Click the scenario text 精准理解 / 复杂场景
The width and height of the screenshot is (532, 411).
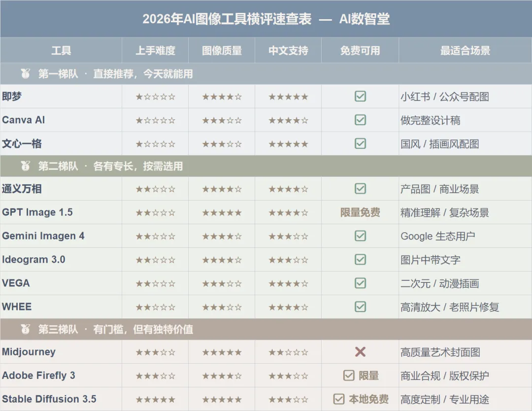[445, 213]
